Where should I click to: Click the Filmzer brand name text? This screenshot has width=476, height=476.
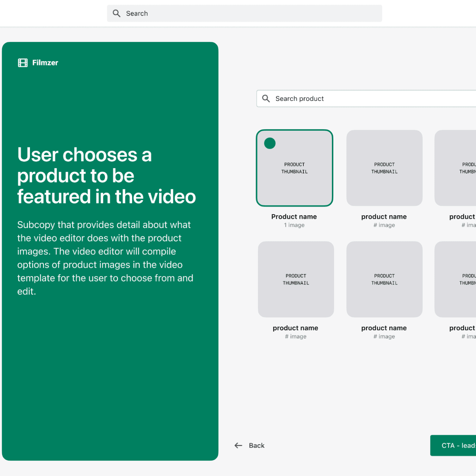pos(45,63)
